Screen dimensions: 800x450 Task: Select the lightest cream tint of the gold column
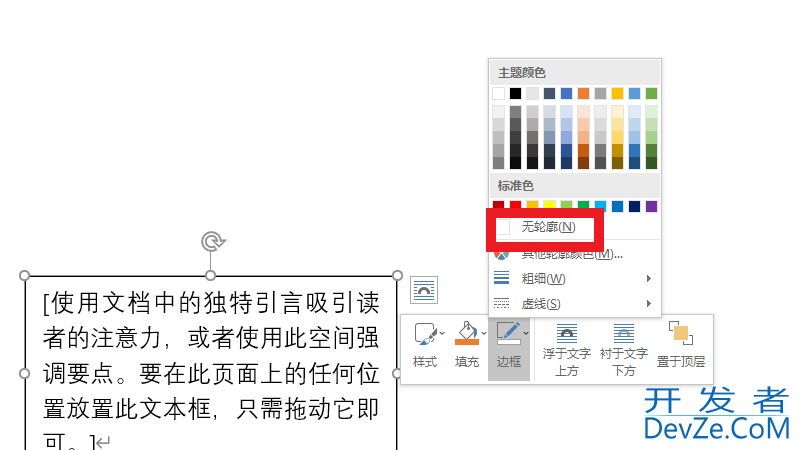617,112
